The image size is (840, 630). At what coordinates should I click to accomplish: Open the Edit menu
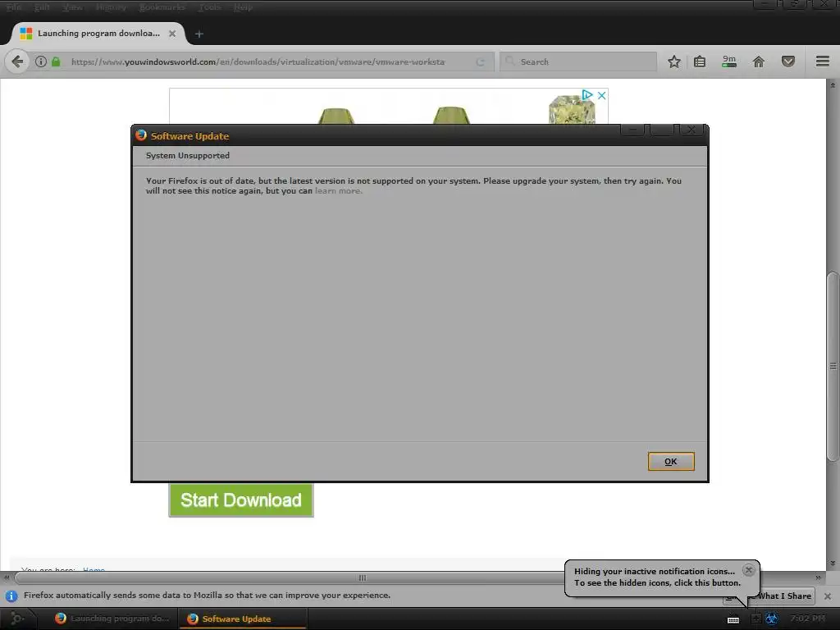42,7
